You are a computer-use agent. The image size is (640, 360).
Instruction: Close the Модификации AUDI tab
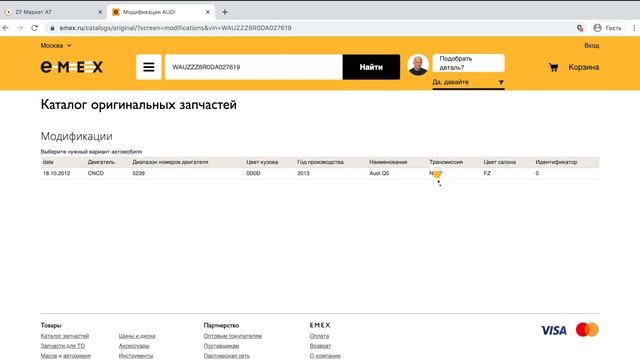pyautogui.click(x=208, y=12)
